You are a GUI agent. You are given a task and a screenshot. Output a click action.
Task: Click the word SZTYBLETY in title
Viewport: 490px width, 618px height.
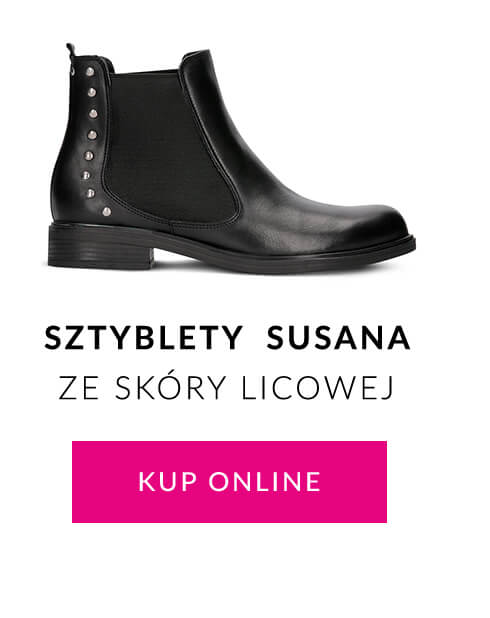pos(143,338)
